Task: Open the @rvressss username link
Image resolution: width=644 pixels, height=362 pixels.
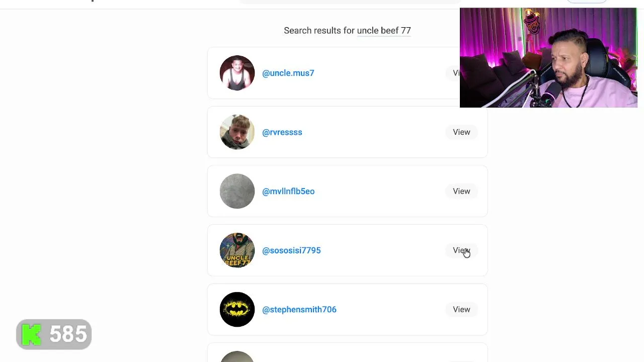Action: pos(282,132)
